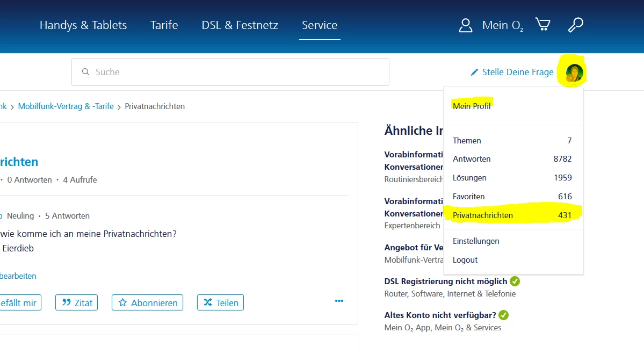Open Privatnachrichten entry showing 431
Viewport: 644px width, 354px height.
point(512,215)
